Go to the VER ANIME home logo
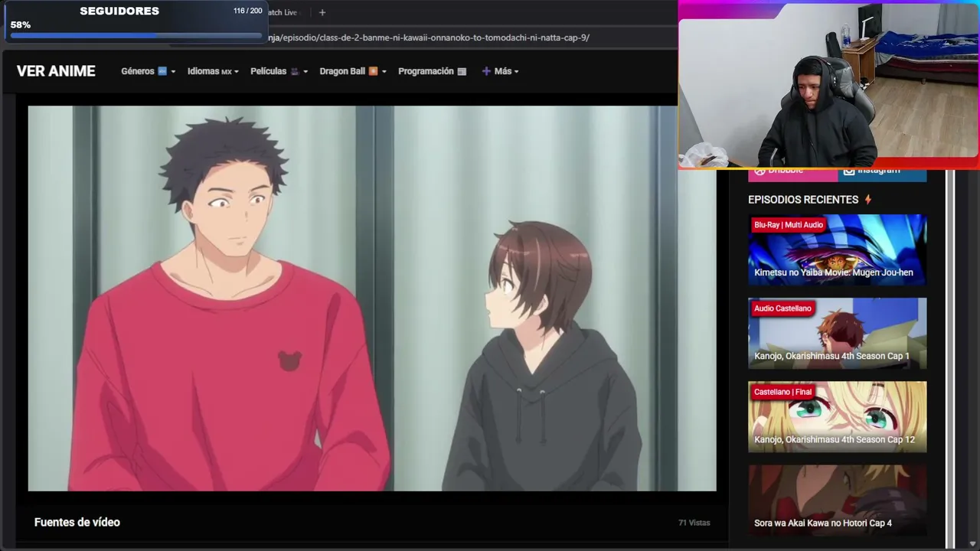This screenshot has height=551, width=980. pos(56,71)
